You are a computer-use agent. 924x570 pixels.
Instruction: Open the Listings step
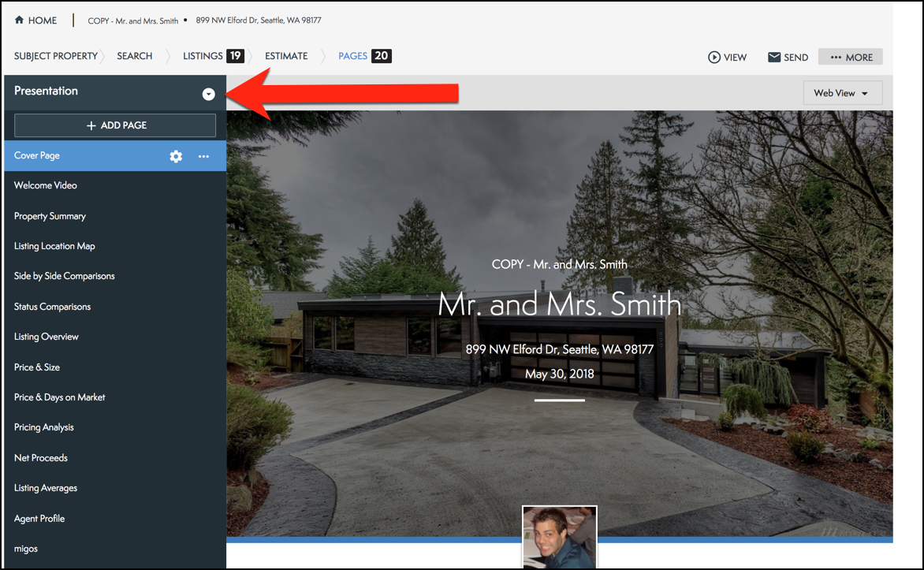click(x=203, y=56)
